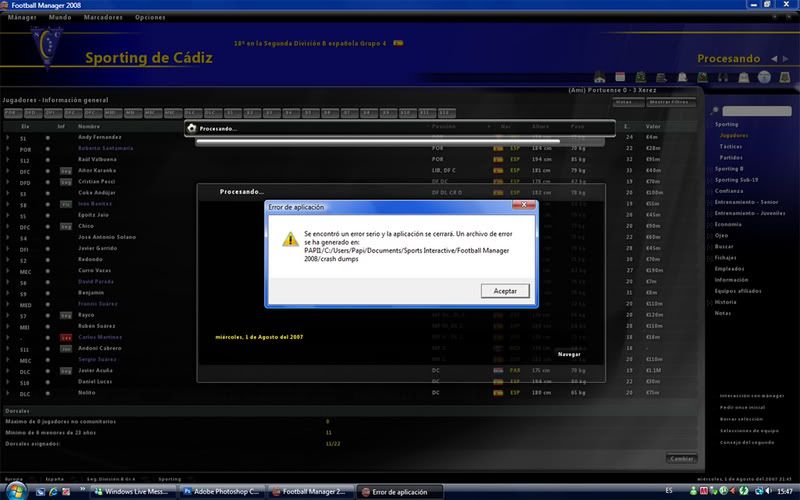Expand the Fichajes section in the sidebar
Viewport: 800px width, 500px height.
[710, 258]
